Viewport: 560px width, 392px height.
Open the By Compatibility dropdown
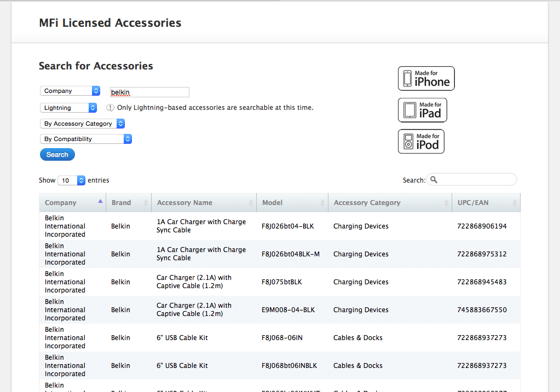click(85, 139)
